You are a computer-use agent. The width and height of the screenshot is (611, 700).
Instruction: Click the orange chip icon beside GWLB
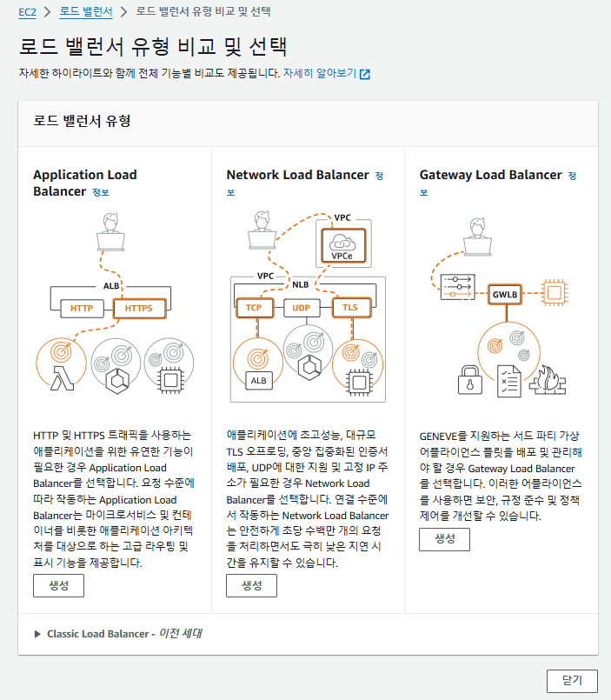tap(555, 293)
